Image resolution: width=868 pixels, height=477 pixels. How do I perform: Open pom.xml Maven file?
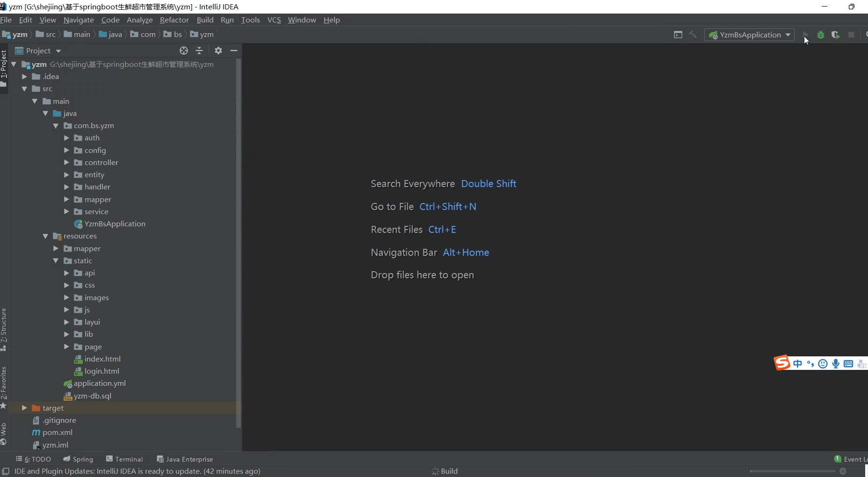coord(52,432)
